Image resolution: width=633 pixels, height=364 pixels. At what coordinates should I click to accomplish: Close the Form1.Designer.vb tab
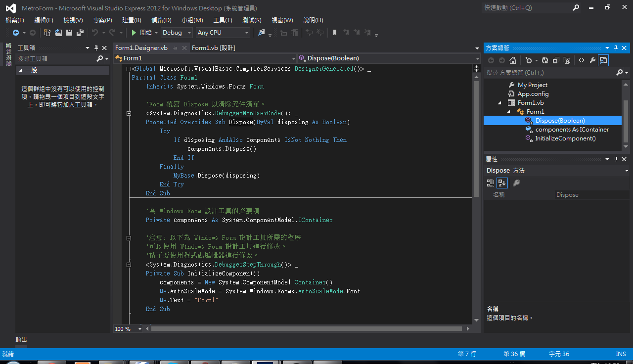[x=184, y=48]
